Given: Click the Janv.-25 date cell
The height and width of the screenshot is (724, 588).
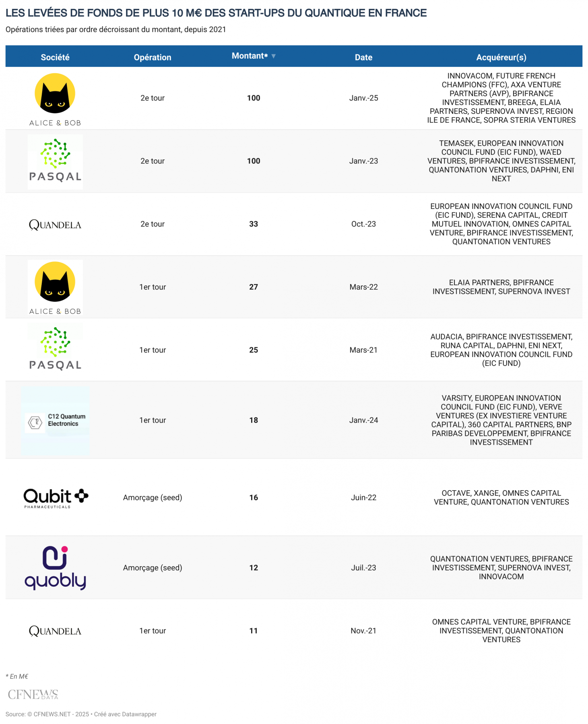Looking at the screenshot, I should 363,98.
